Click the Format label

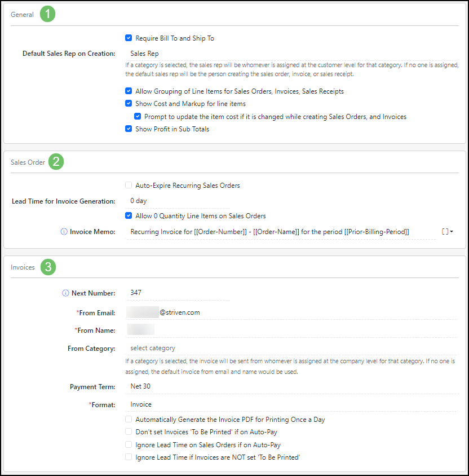(102, 405)
